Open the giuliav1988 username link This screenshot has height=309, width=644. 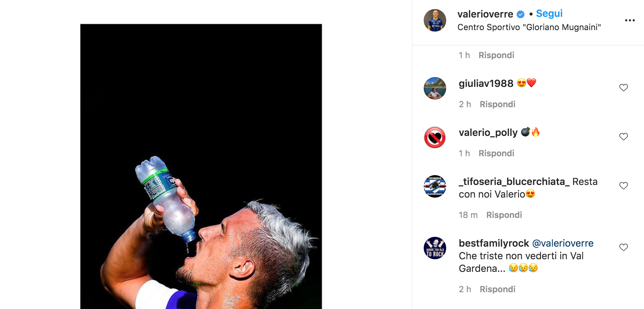tap(486, 83)
